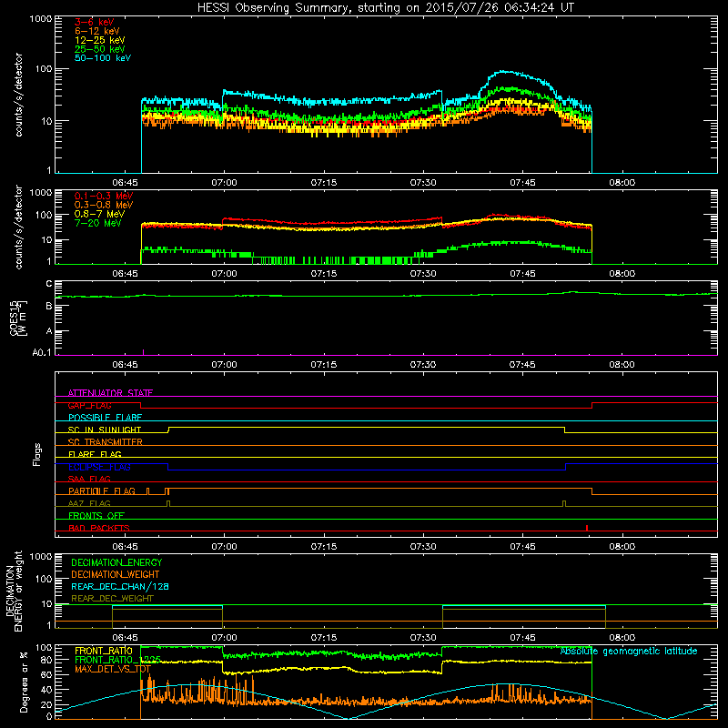This screenshot has height=728, width=728.
Task: Select the BAD_PACKETS label
Action: tap(99, 528)
